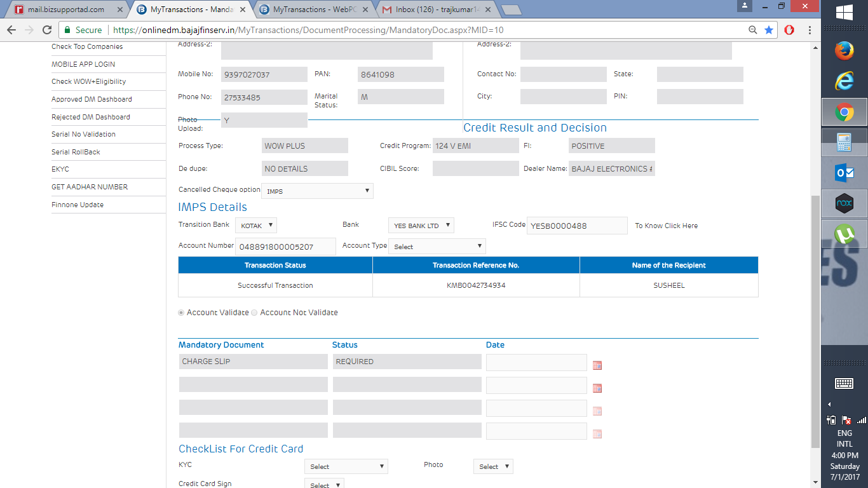Viewport: 868px width, 488px height.
Task: Open Calculator app in taskbar
Action: (x=844, y=143)
